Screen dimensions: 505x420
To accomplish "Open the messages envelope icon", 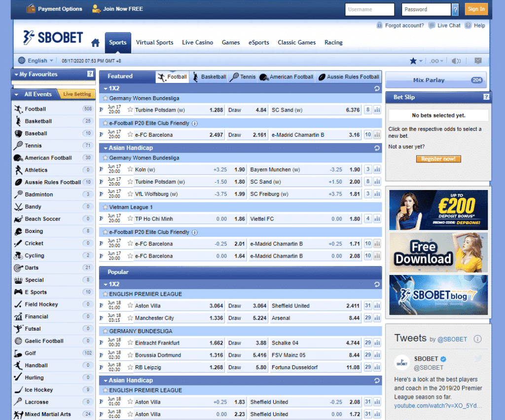I will (x=478, y=61).
